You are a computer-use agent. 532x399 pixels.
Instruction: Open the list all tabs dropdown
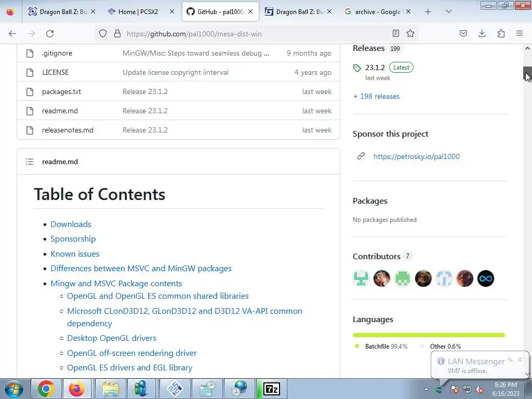pyautogui.click(x=448, y=11)
